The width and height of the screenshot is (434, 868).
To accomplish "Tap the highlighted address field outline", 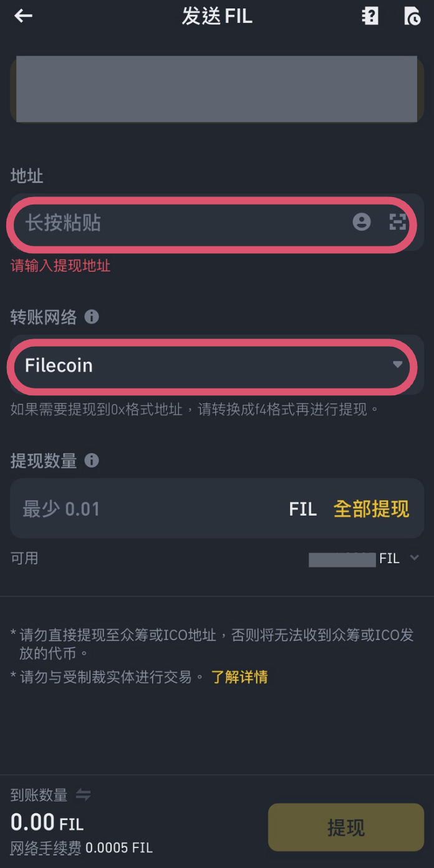I will click(x=216, y=222).
